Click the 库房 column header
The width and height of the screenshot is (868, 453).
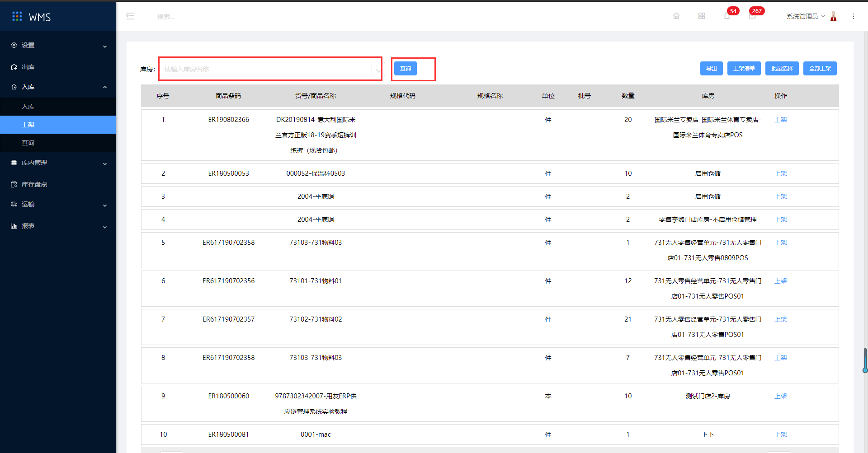(708, 96)
